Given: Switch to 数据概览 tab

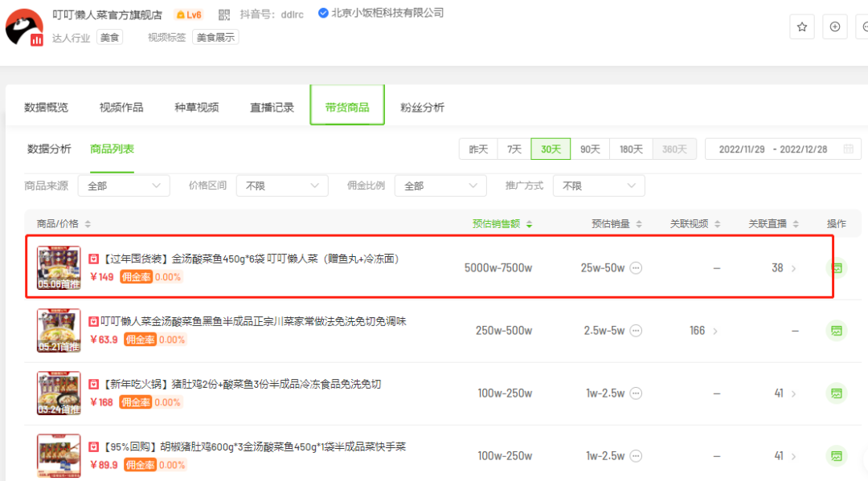Looking at the screenshot, I should coord(46,108).
